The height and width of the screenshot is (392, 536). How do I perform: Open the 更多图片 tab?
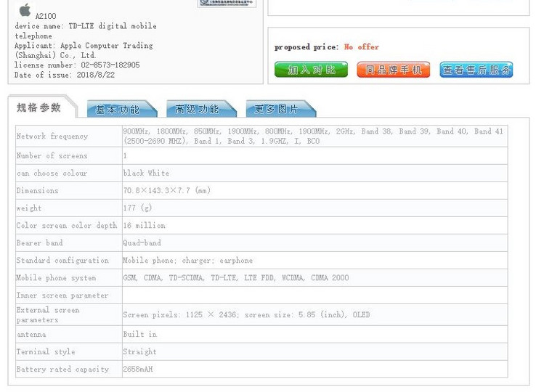(x=280, y=109)
